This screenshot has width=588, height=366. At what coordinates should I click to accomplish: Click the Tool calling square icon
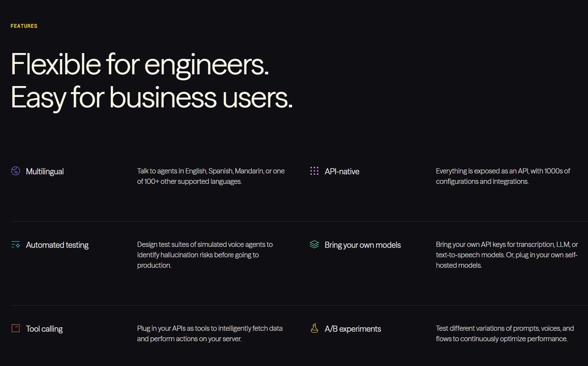tap(16, 328)
